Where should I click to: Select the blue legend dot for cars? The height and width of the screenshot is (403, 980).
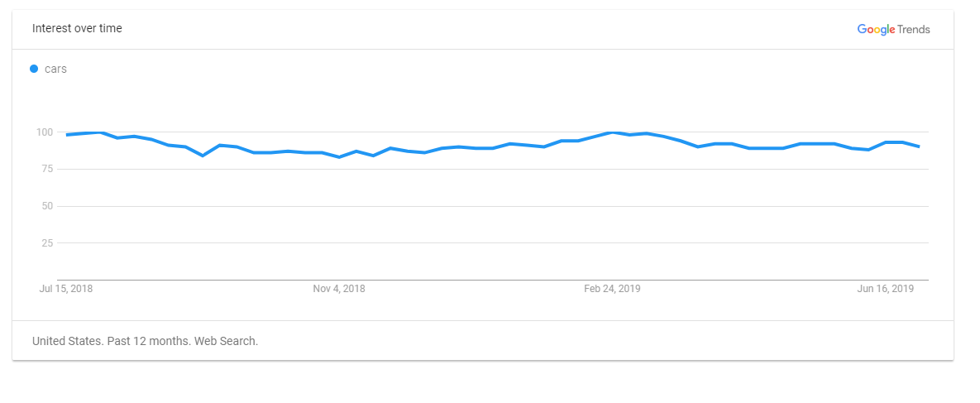click(x=34, y=69)
